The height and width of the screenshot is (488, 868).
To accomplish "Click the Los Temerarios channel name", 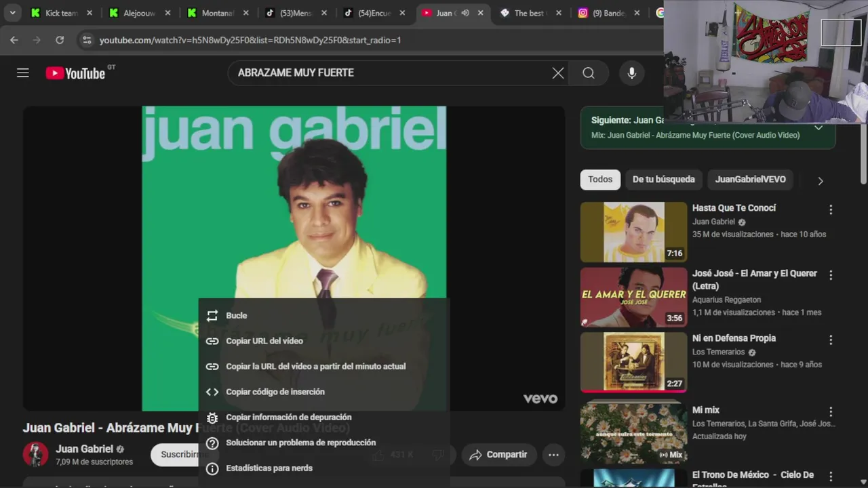I will [x=718, y=352].
